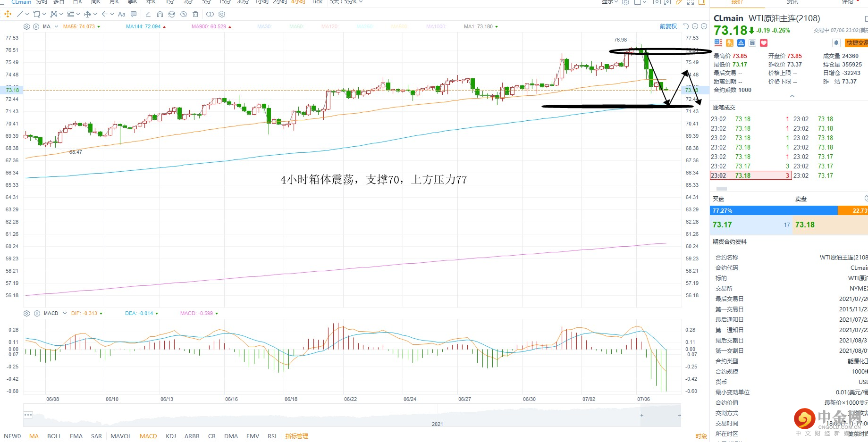The image size is (868, 442).
Task: Click the 时段 session link
Action: [701, 436]
